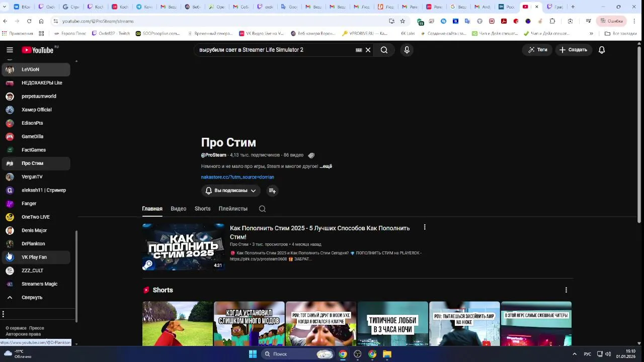Open the on-screen keyboard in search box
This screenshot has width=644, height=362.
click(359, 50)
